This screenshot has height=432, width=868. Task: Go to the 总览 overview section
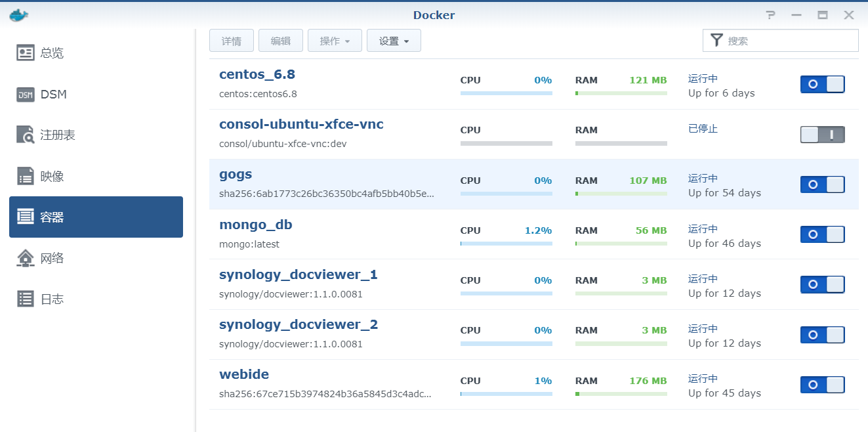pos(96,53)
